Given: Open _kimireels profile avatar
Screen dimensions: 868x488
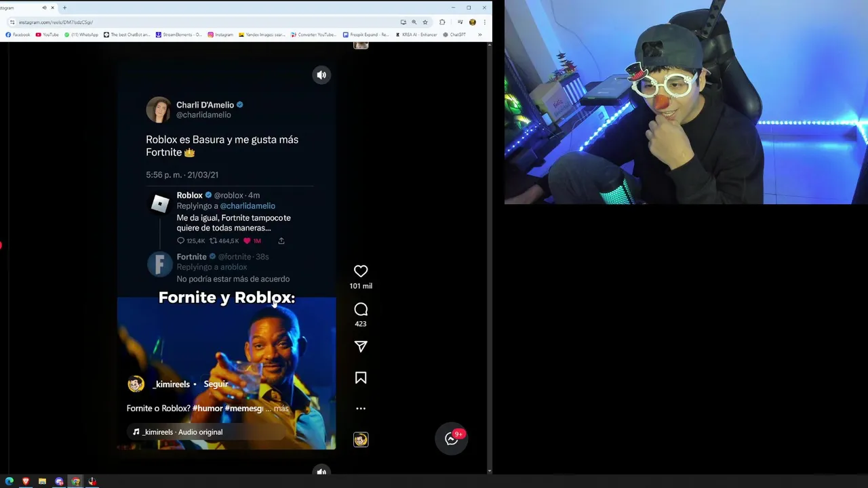Looking at the screenshot, I should click(x=136, y=384).
